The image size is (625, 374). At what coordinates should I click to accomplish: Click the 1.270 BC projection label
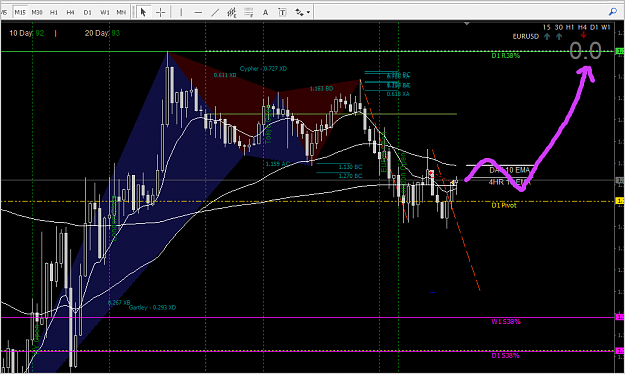tap(350, 176)
